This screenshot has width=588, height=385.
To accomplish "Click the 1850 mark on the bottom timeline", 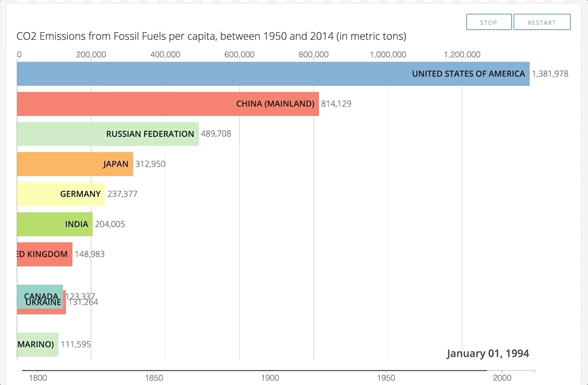I will coord(154,378).
